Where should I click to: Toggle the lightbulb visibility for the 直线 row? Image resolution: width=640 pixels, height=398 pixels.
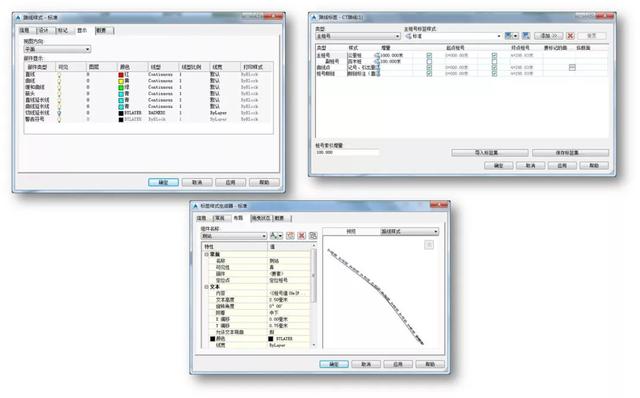point(59,75)
